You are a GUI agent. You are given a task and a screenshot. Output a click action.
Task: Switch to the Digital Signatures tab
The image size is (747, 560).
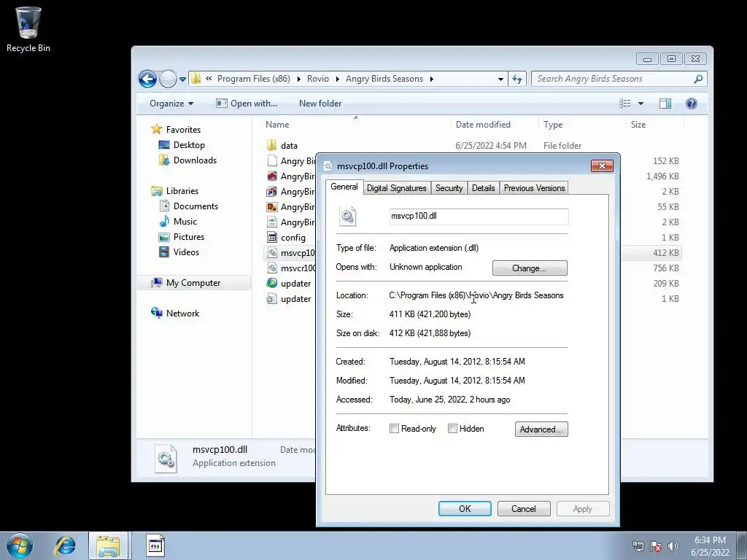click(x=396, y=188)
